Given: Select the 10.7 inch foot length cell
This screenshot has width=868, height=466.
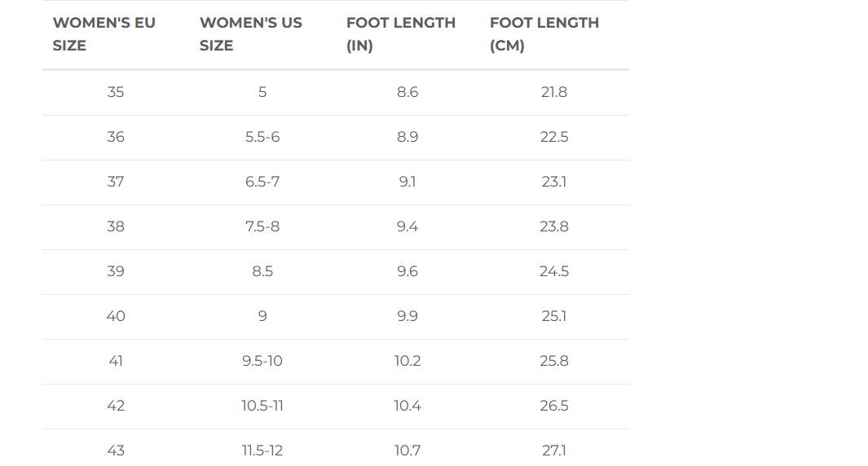Looking at the screenshot, I should [x=408, y=450].
